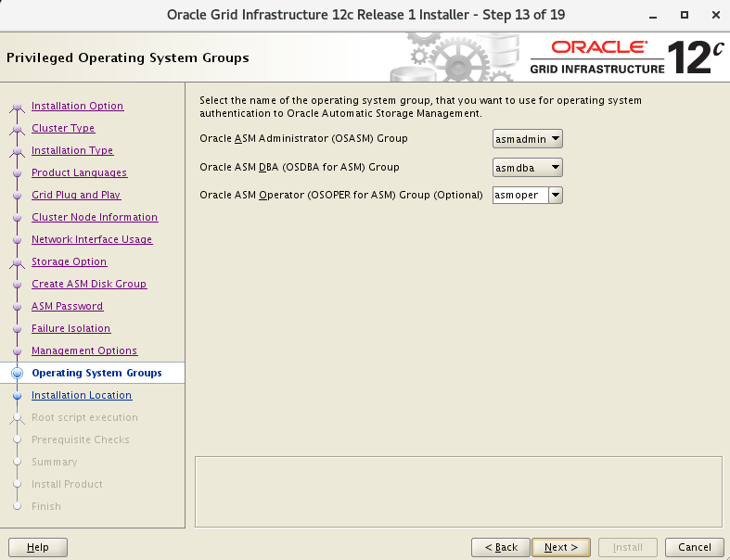Click inside the asmoper text field
730x560 pixels.
pyautogui.click(x=520, y=195)
